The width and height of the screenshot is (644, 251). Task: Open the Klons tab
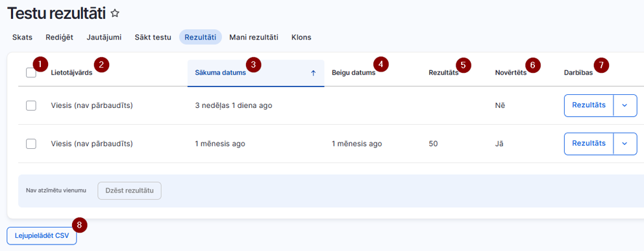click(x=301, y=37)
